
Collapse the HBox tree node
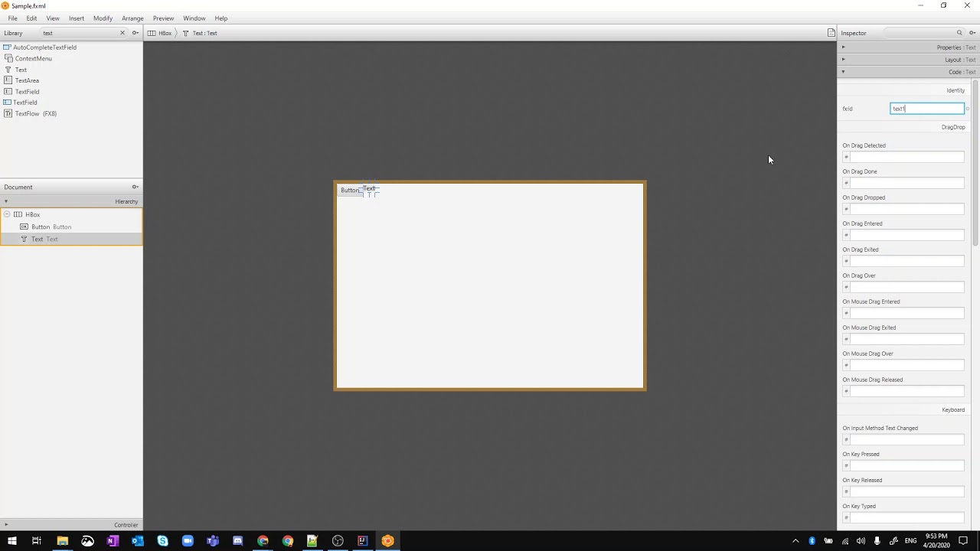point(7,214)
